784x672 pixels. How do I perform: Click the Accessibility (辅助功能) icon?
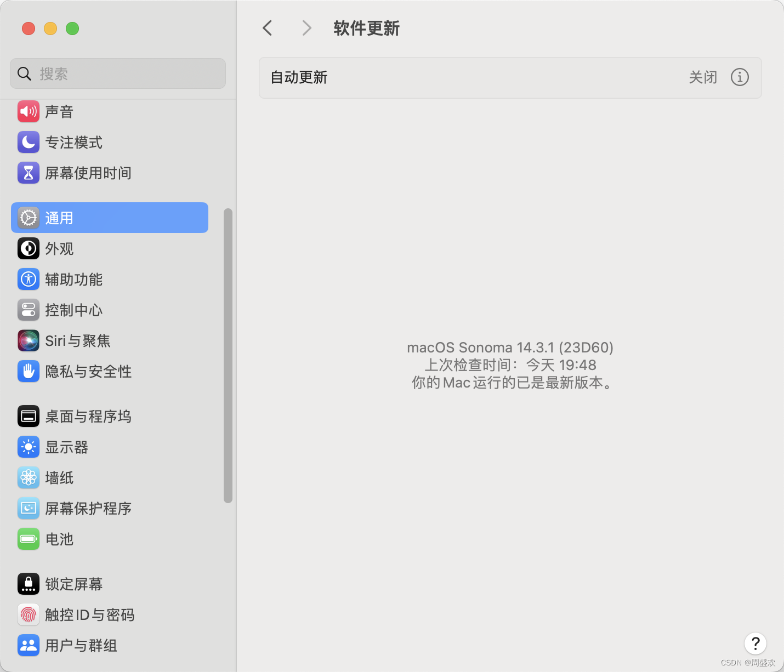pos(29,279)
